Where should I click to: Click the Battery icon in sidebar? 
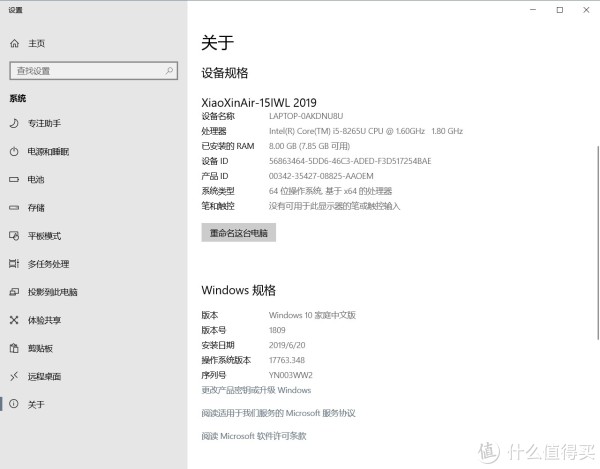pos(14,179)
